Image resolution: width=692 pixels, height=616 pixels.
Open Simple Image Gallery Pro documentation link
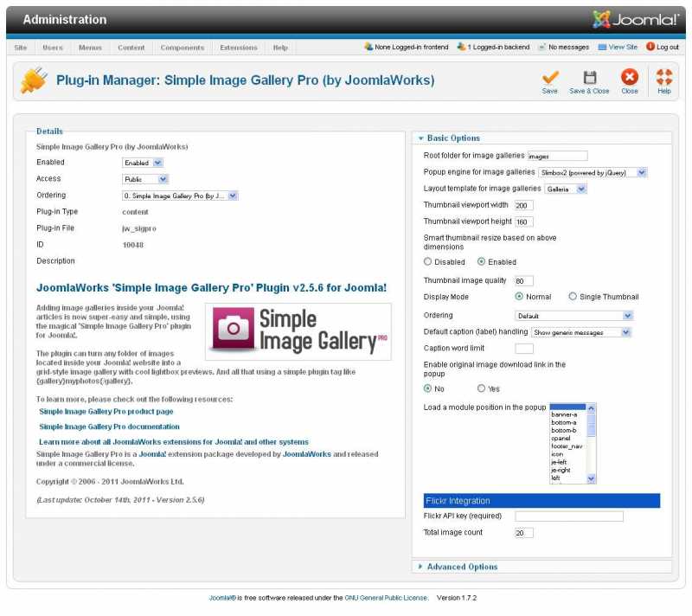click(x=109, y=427)
